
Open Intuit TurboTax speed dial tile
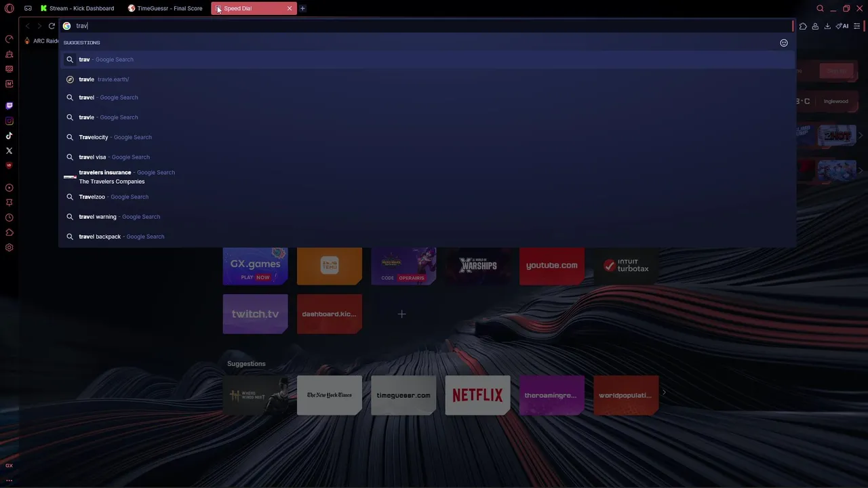[x=626, y=266]
